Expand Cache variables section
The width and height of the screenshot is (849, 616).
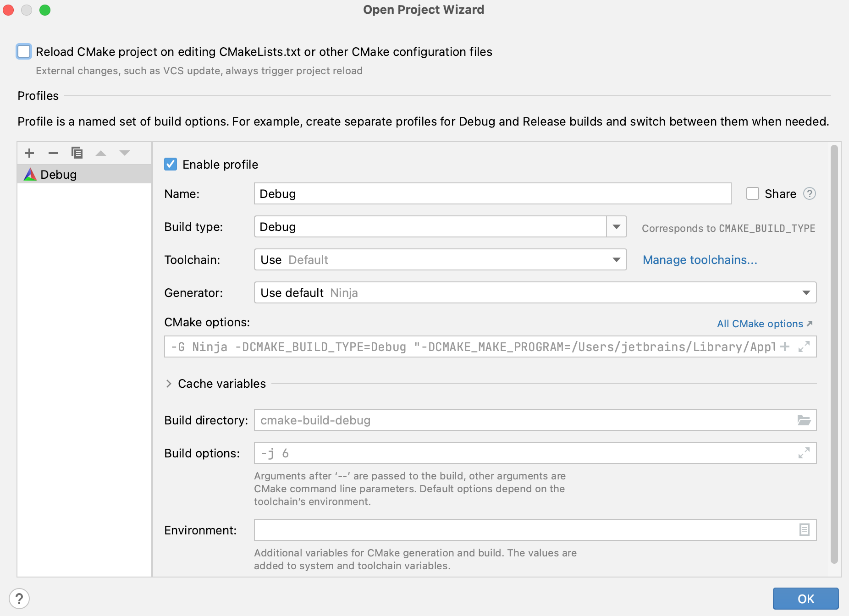coord(169,384)
